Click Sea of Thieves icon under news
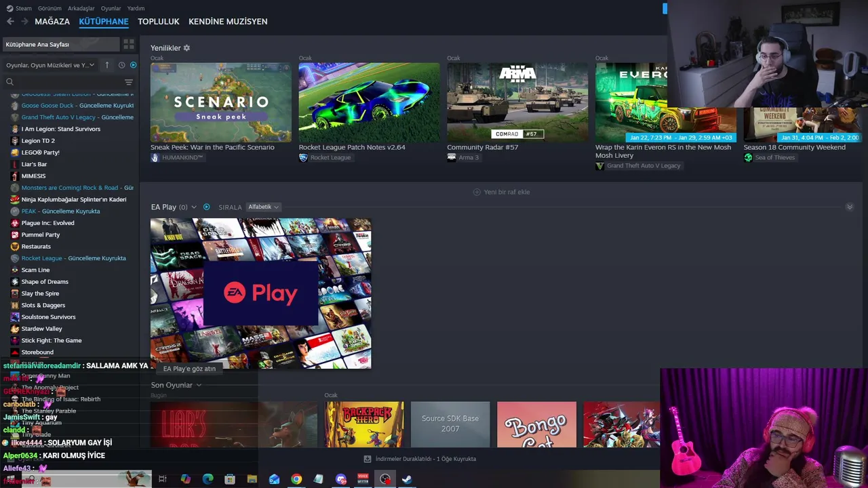 pos(748,157)
